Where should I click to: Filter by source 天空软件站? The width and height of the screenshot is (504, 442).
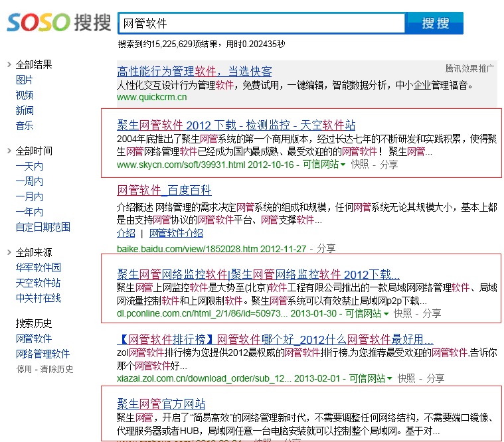tap(39, 283)
